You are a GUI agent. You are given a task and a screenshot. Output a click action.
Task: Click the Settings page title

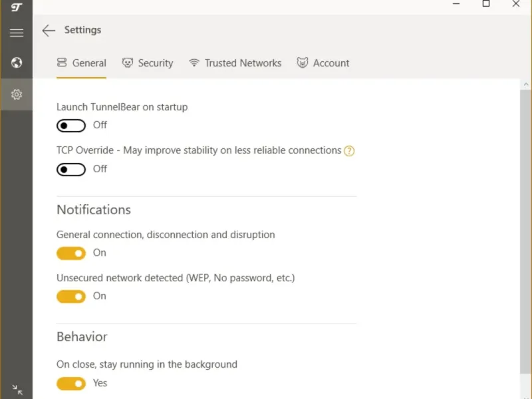pos(82,30)
